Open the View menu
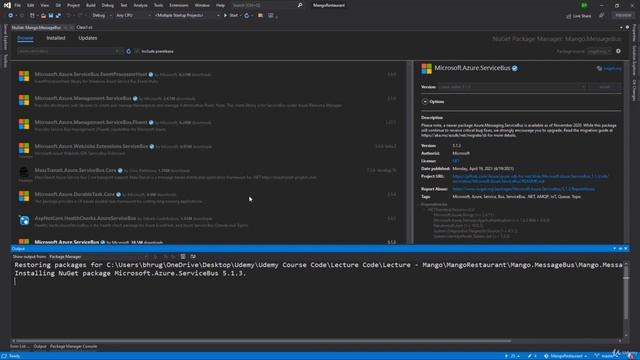640x360 pixels. (44, 5)
